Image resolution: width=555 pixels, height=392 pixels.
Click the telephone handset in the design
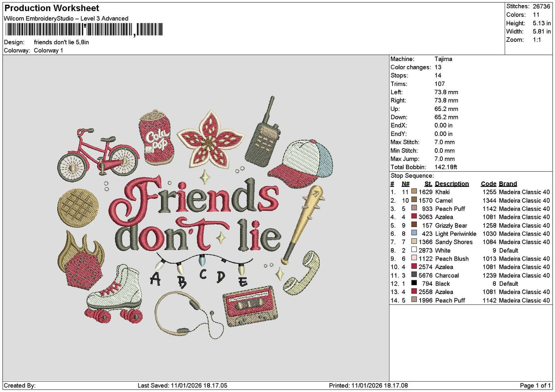[302, 273]
